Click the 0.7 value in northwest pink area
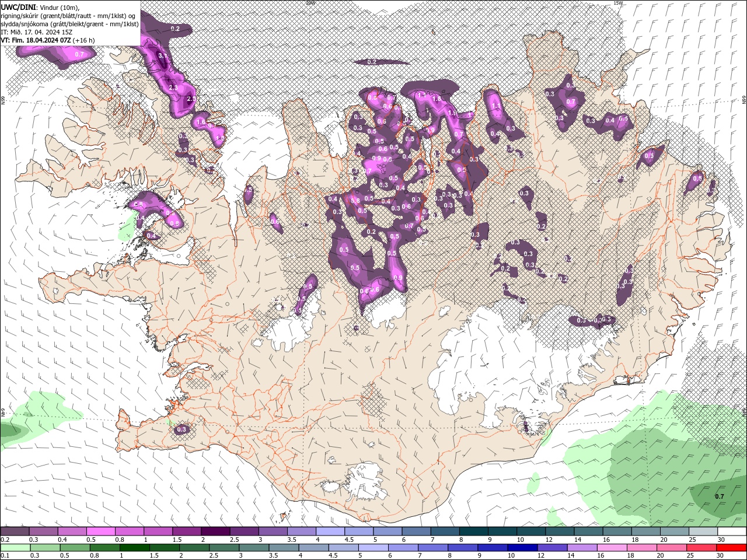Viewport: 747px width, 560px height. [x=81, y=54]
